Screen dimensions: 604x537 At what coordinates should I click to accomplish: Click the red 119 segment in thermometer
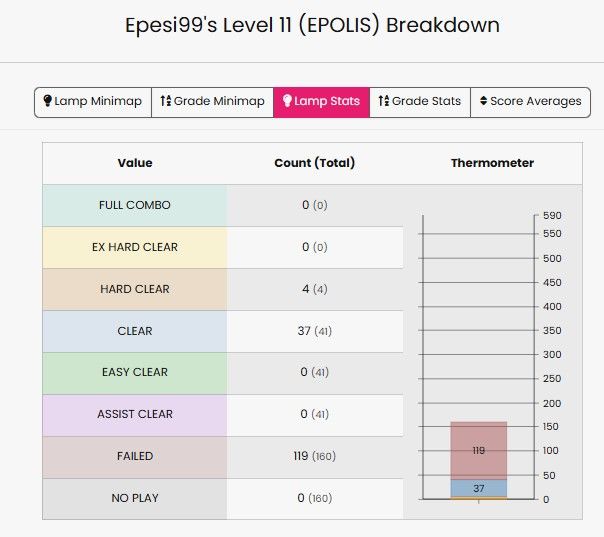[478, 450]
